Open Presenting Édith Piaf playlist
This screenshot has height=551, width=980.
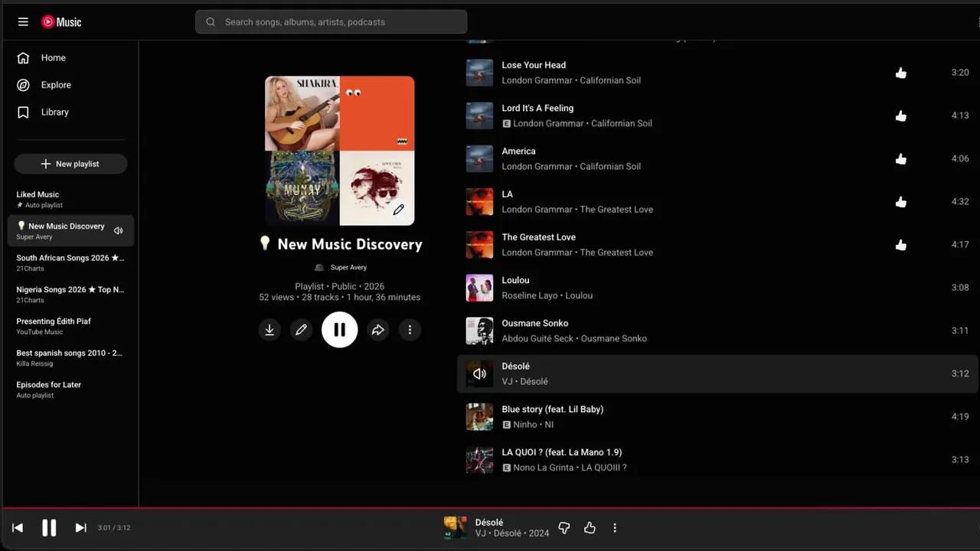pyautogui.click(x=70, y=326)
